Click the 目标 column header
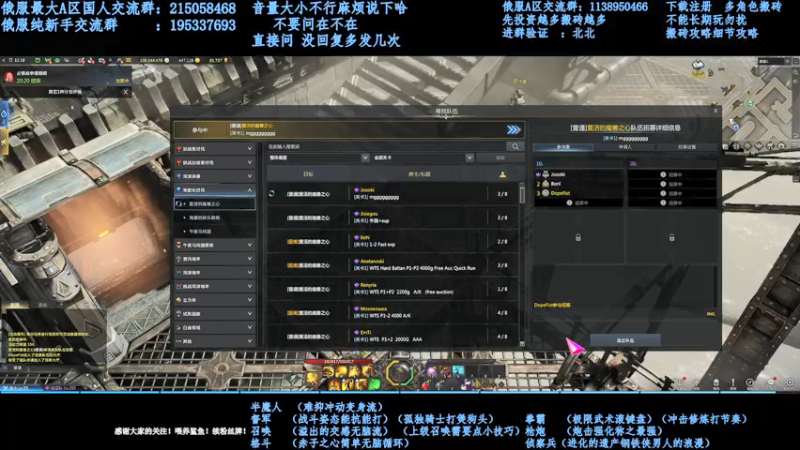The width and height of the screenshot is (800, 450). tap(308, 174)
